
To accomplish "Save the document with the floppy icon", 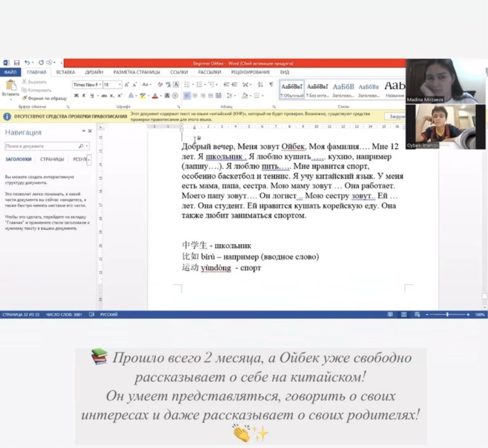I will (x=17, y=63).
